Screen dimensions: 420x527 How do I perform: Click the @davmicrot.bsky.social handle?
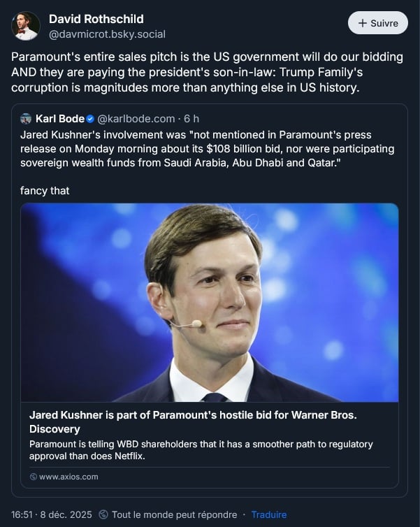[x=106, y=34]
